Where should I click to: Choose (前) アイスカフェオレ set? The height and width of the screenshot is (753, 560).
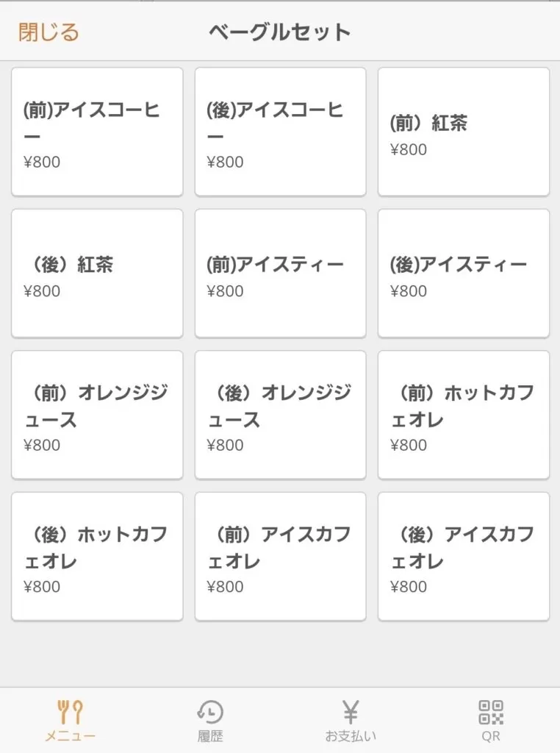(x=280, y=557)
